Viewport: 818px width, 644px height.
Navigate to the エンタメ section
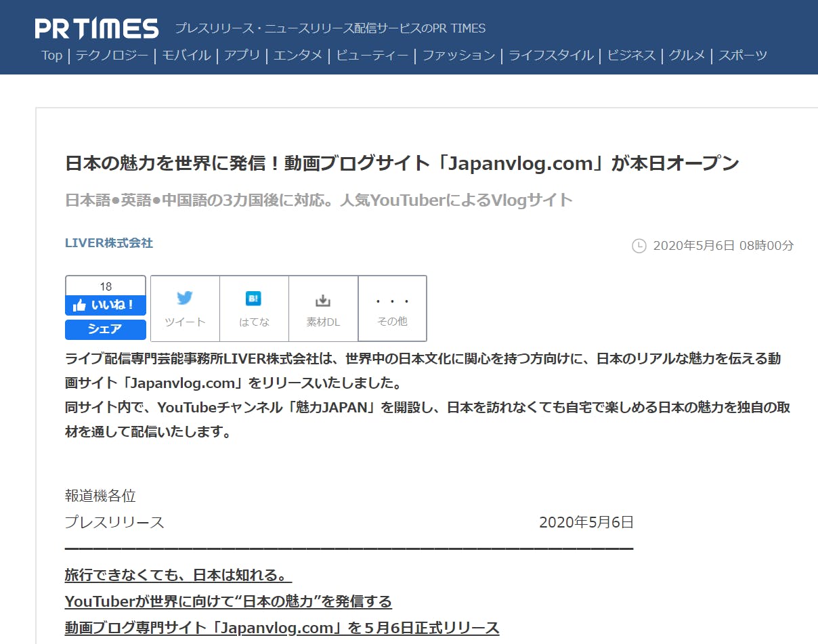[298, 56]
